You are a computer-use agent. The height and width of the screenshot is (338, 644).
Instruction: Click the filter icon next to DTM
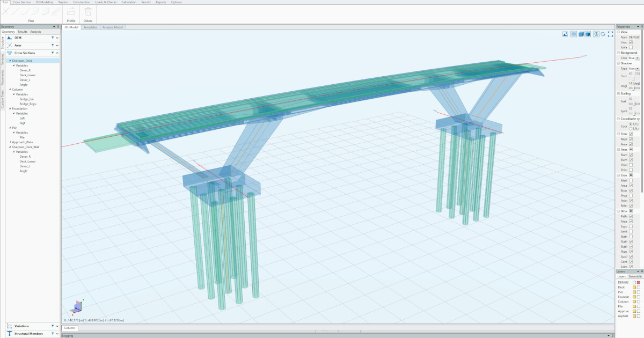coord(53,38)
